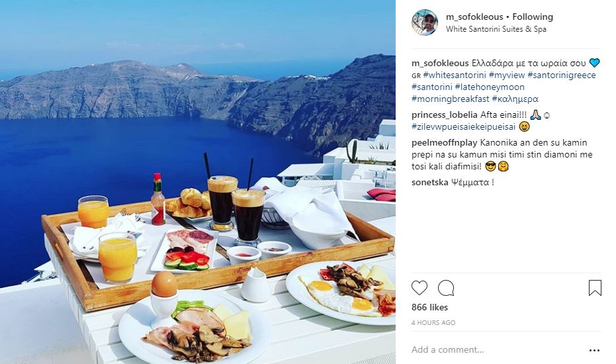Click the comment speech bubble icon
The width and height of the screenshot is (616, 364).
pyautogui.click(x=446, y=288)
